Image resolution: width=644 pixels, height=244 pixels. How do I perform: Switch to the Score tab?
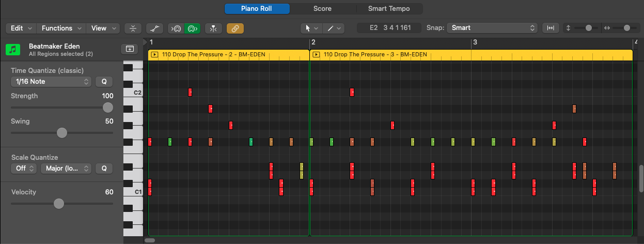(322, 9)
